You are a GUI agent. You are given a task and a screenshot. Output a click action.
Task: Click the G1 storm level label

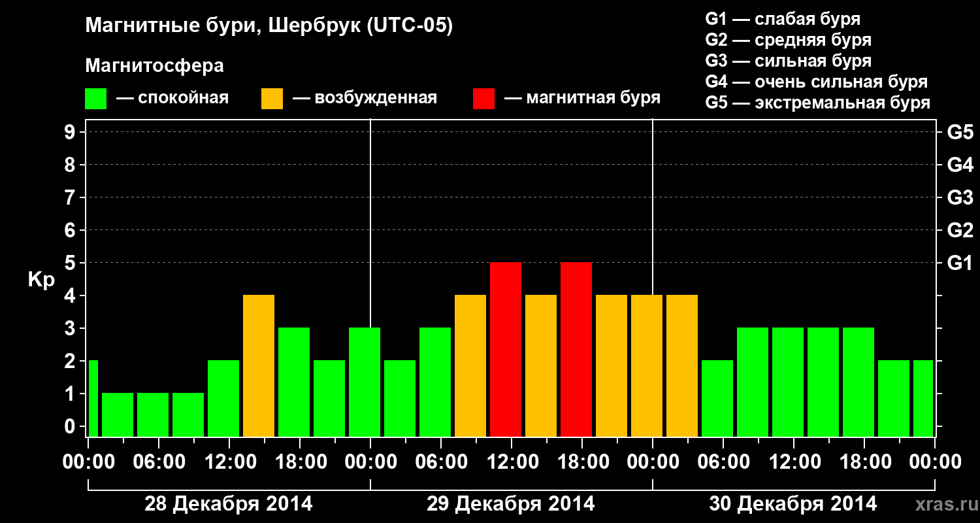(x=960, y=263)
